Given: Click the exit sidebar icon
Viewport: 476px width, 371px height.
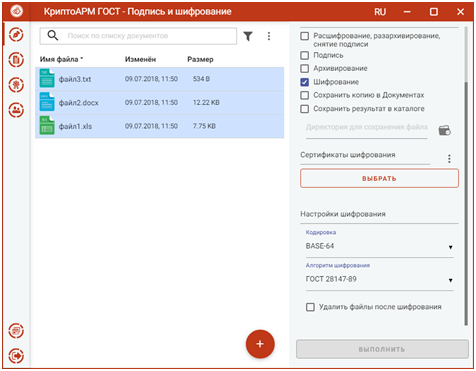Looking at the screenshot, I should 16,356.
